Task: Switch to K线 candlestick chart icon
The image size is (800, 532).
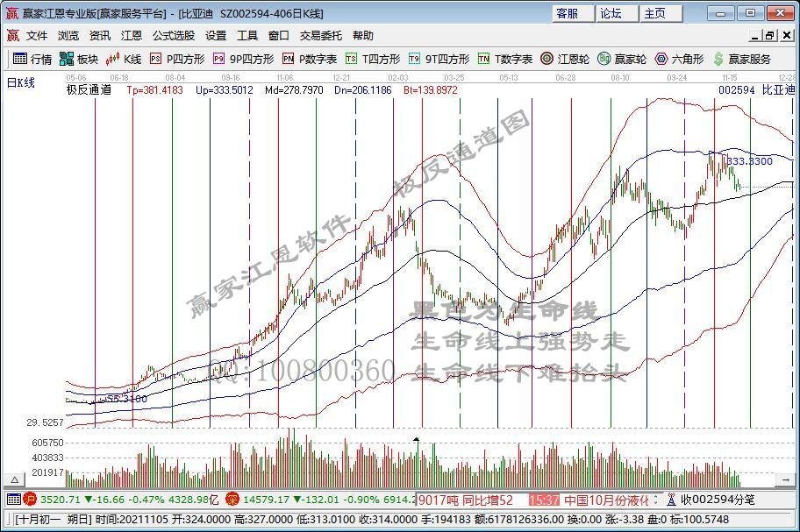Action: (x=113, y=59)
